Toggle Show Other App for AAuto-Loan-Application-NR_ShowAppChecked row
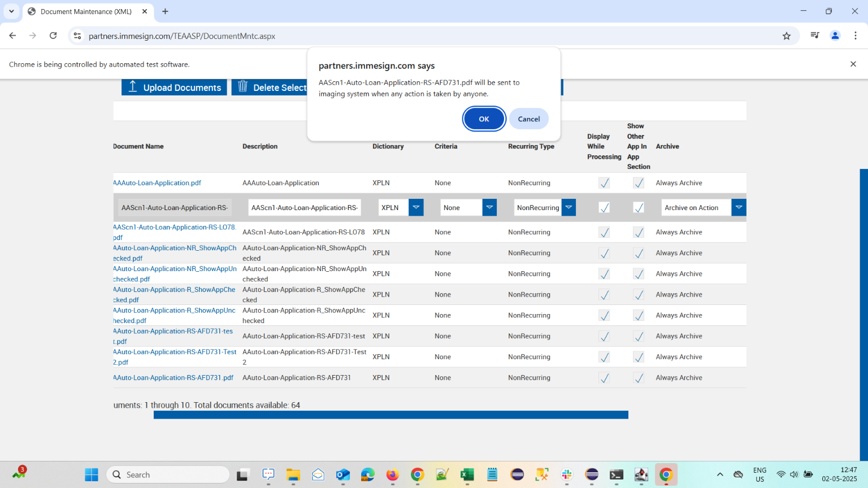Screen dimensions: 868x488 [639, 253]
